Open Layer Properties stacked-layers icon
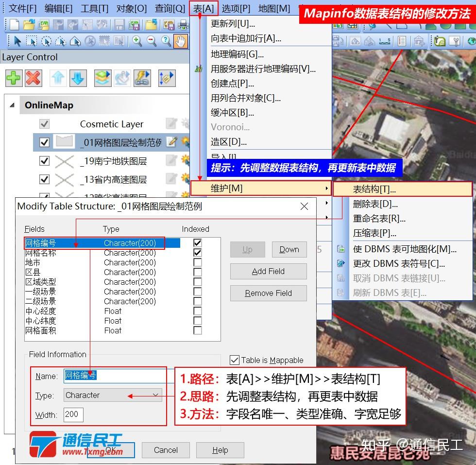 click(x=102, y=78)
